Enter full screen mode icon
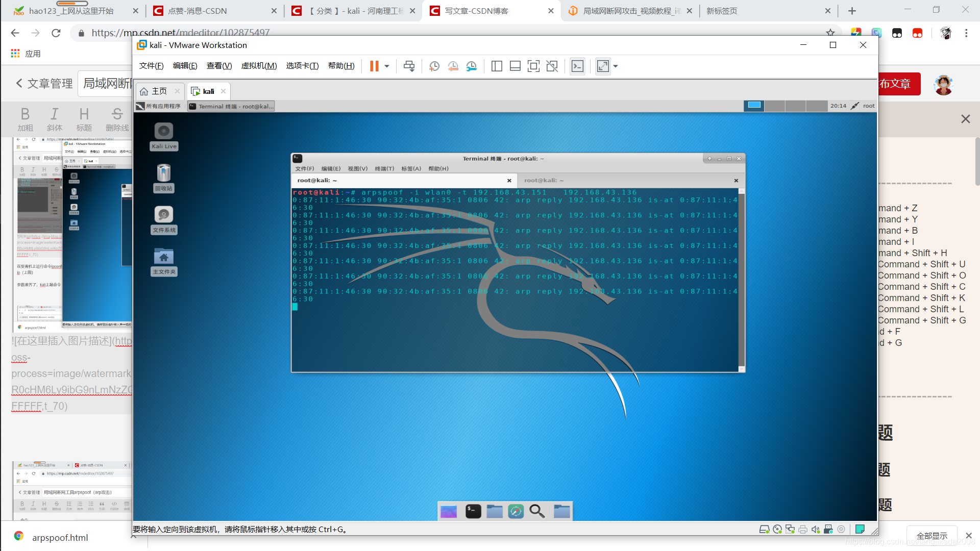 (533, 66)
